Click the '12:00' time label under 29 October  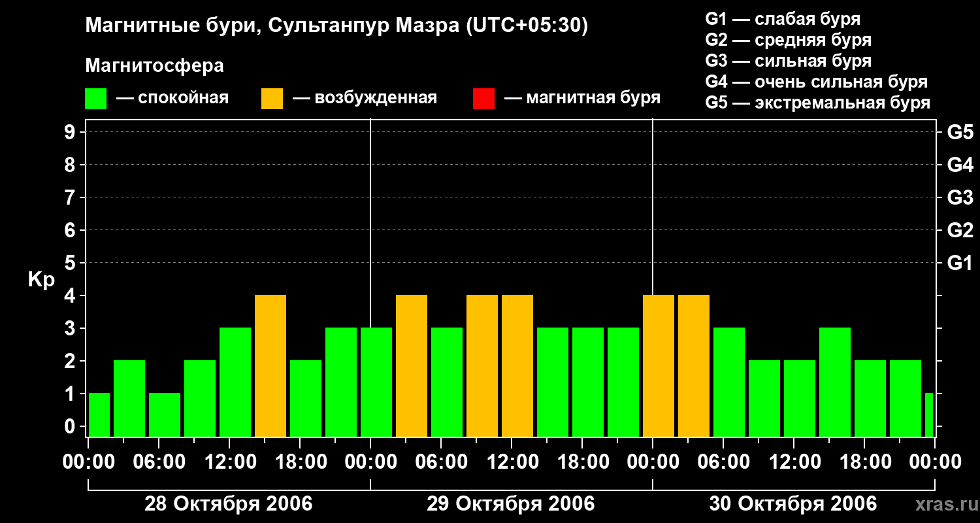[512, 462]
